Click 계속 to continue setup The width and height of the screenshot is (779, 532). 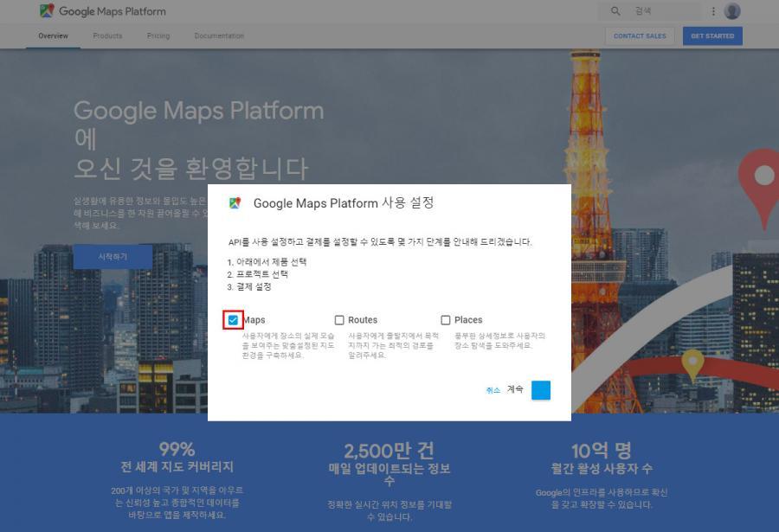(x=515, y=389)
